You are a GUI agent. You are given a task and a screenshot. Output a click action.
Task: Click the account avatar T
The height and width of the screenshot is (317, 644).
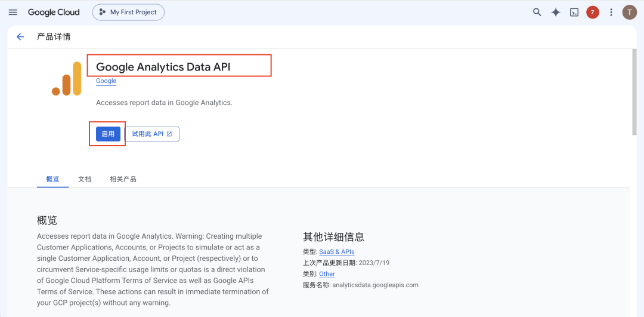(x=629, y=13)
